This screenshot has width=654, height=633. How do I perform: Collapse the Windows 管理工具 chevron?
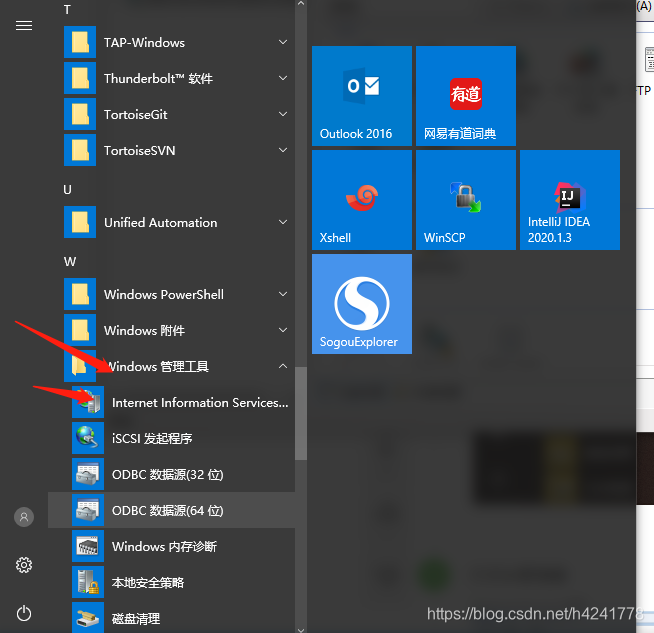(x=283, y=366)
